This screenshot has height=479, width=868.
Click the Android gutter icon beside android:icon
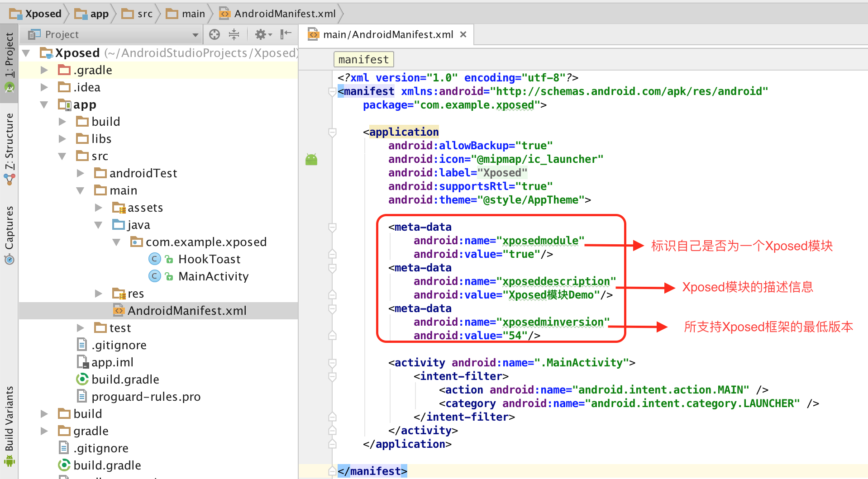(x=311, y=159)
